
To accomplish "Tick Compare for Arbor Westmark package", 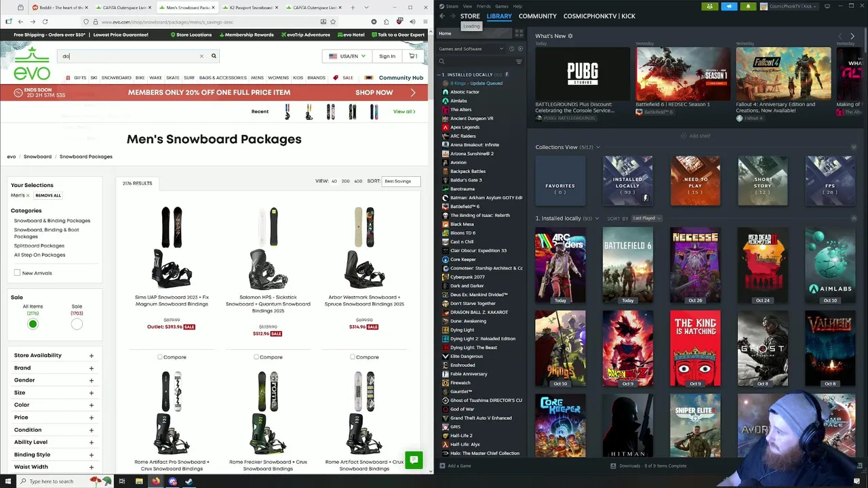I will pyautogui.click(x=353, y=357).
